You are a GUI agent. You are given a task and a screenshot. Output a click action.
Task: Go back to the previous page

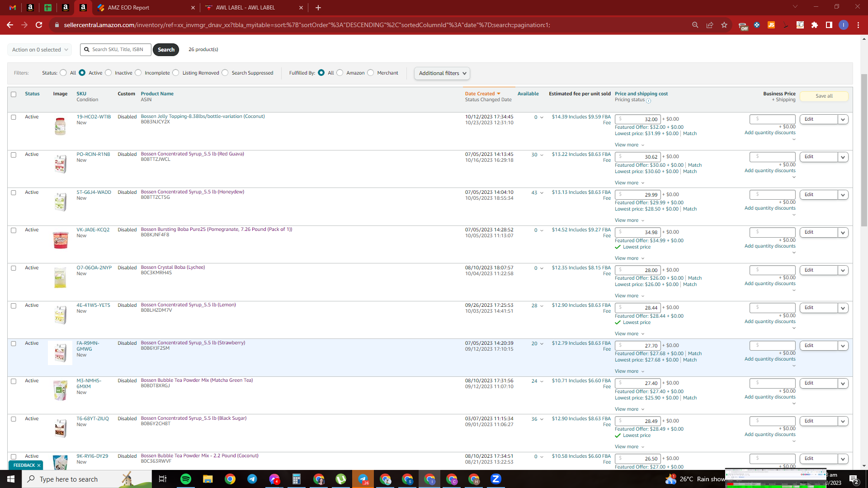tap(10, 25)
